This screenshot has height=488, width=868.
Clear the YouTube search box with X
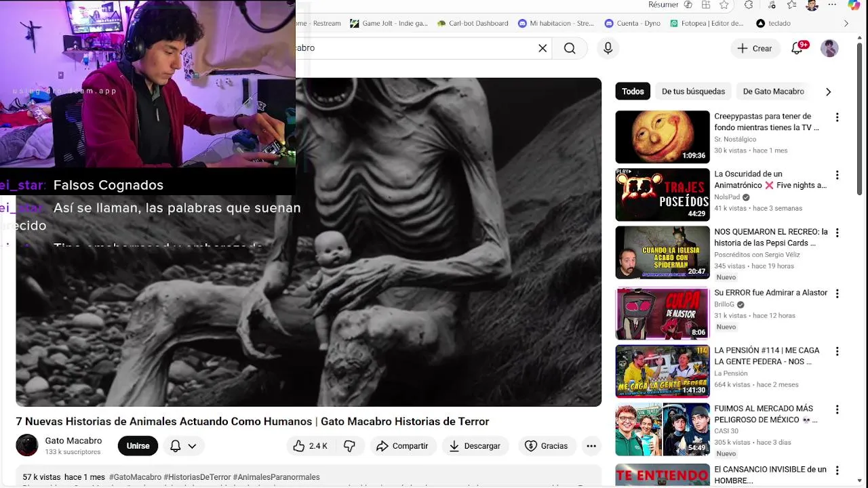[x=542, y=48]
